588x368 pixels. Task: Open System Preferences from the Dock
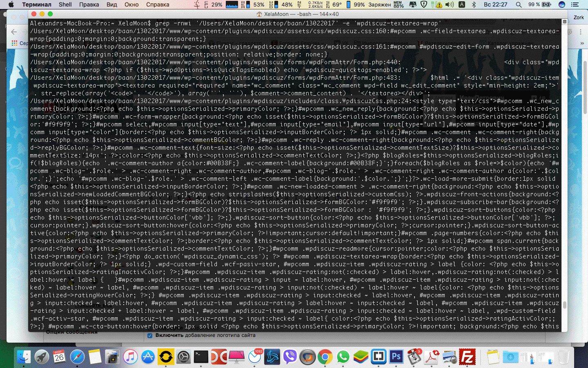pos(183,357)
